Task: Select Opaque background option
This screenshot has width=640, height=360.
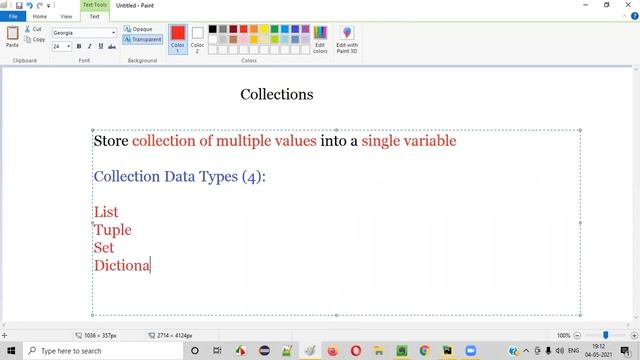Action: coord(138,29)
